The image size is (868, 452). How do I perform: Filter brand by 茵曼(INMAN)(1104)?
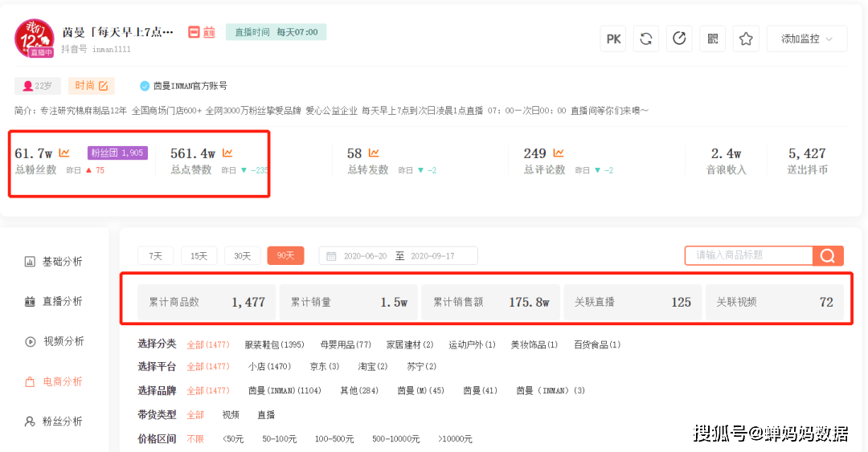(285, 391)
